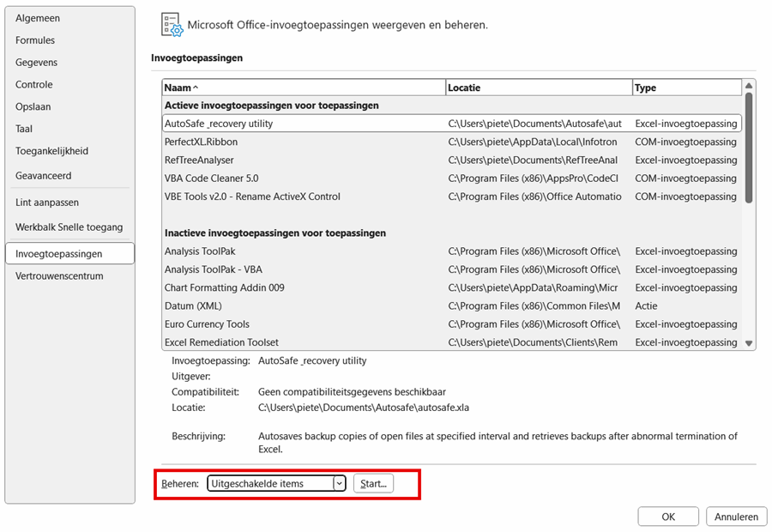The width and height of the screenshot is (772, 532).
Task: Click the add-ins list scrollbar thumb
Action: click(x=749, y=148)
